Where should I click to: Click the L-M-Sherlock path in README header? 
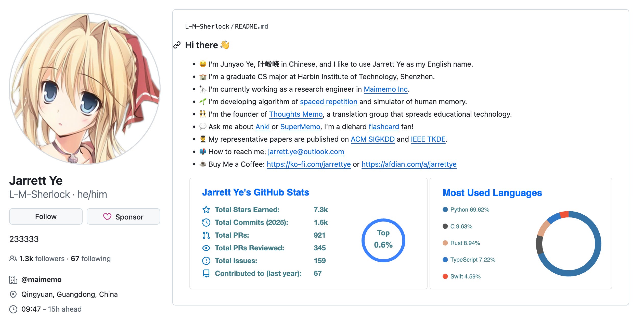pos(207,27)
